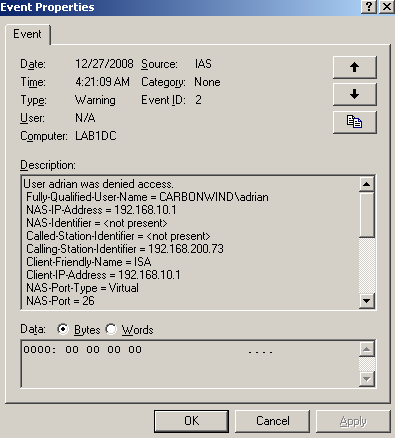395x438 pixels.
Task: Click the Description label
Action: pos(48,165)
